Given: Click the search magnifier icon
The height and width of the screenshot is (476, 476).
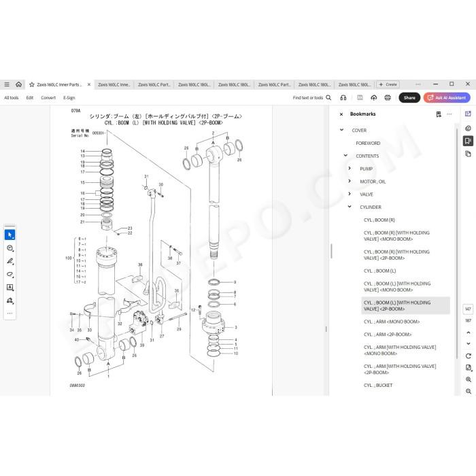Looking at the screenshot, I should [x=328, y=98].
